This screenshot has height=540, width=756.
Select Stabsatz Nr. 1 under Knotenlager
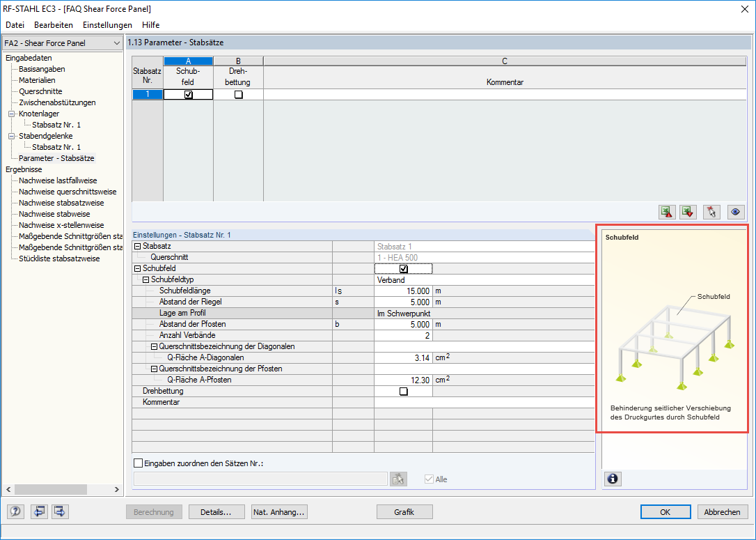[56, 125]
